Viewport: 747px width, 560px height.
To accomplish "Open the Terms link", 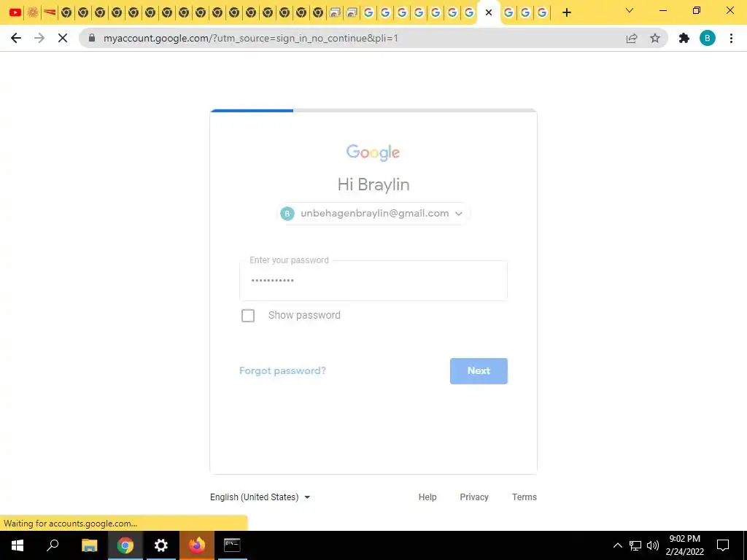I will 524,497.
